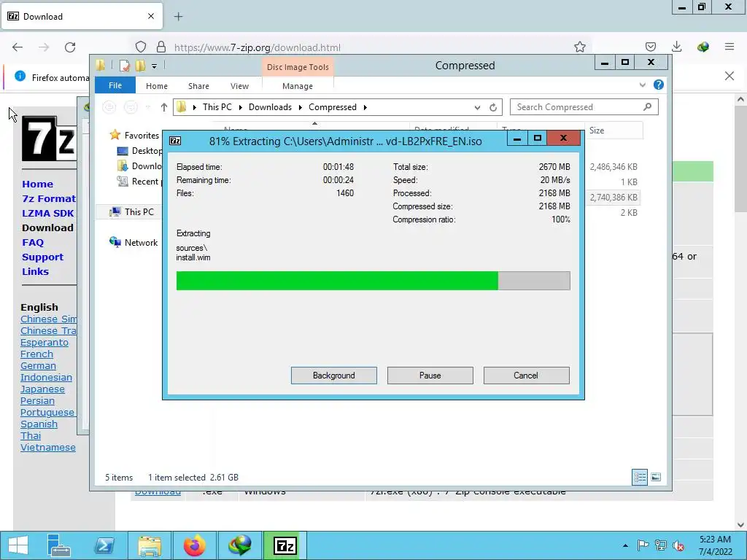Reload the Firefox page
This screenshot has height=560, width=747.
click(x=70, y=47)
